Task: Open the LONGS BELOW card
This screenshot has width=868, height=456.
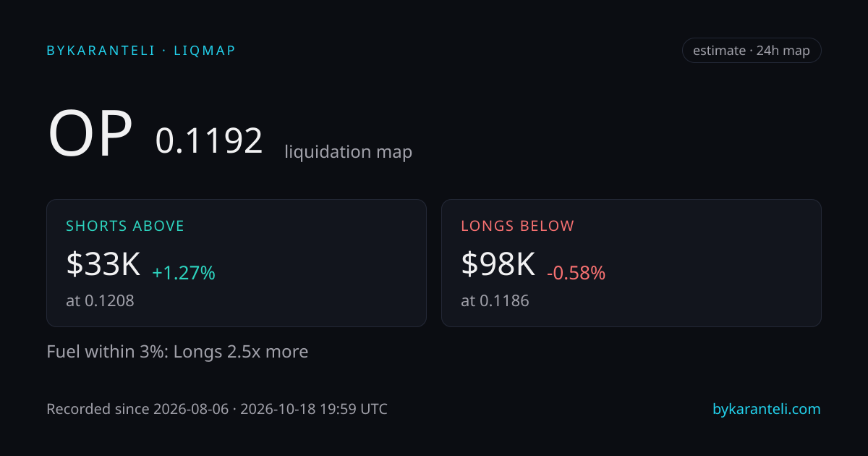Action: 631,263
